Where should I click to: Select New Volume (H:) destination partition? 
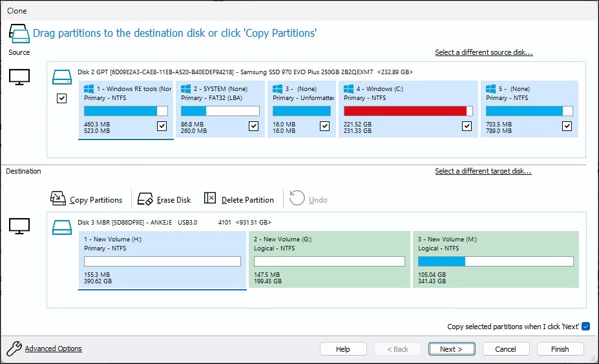(162, 259)
